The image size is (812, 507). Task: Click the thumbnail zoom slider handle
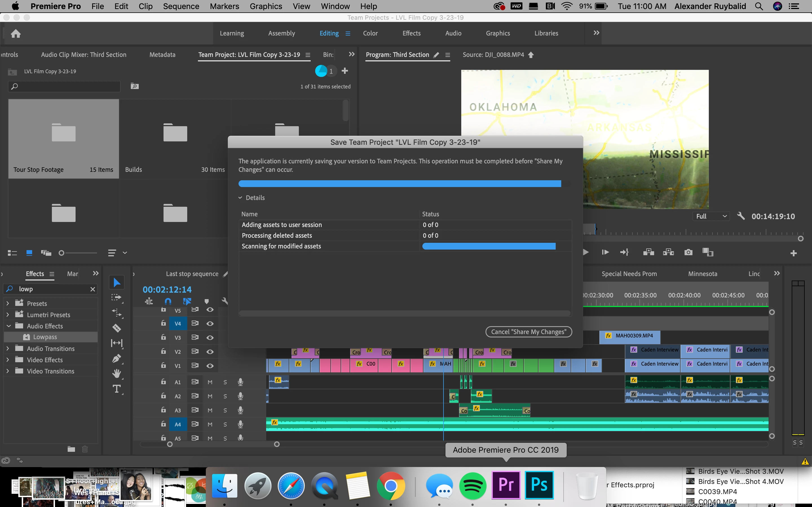coord(61,253)
